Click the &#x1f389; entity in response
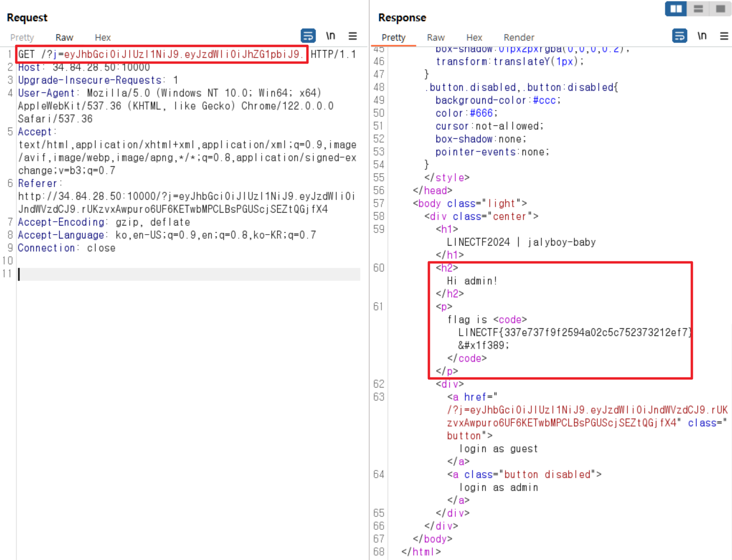Image resolution: width=732 pixels, height=560 pixels. [484, 345]
